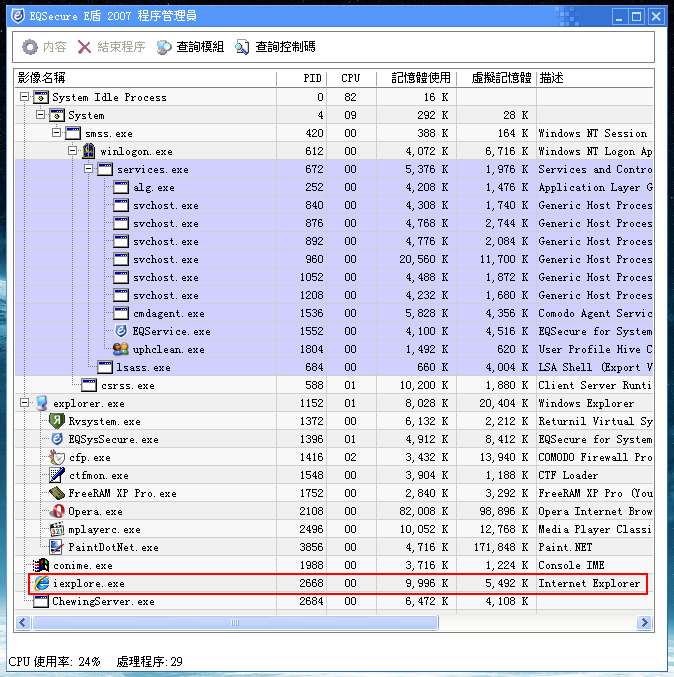Viewport: 674px width, 677px height.
Task: Collapse the services.exe tree node
Action: (89, 169)
